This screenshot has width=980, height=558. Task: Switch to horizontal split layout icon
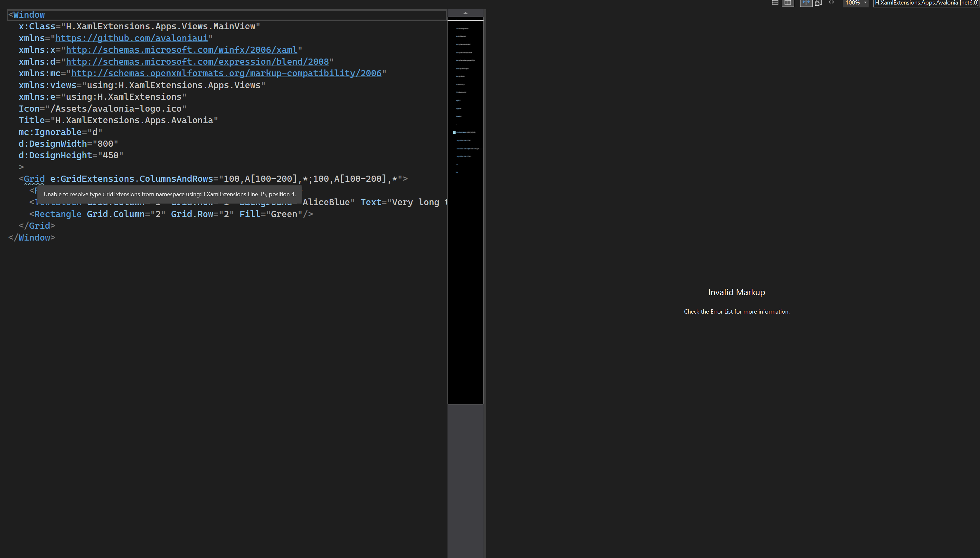tap(775, 3)
